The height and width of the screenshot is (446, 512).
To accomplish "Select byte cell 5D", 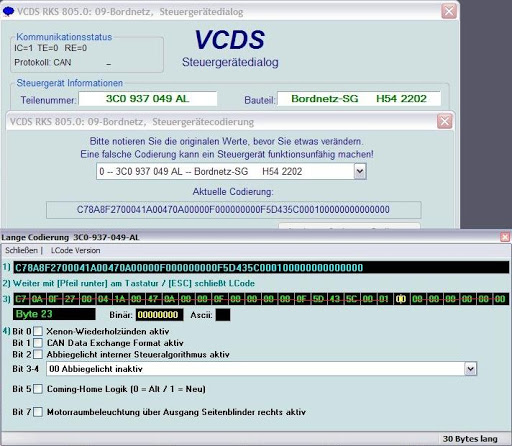I will [x=319, y=299].
